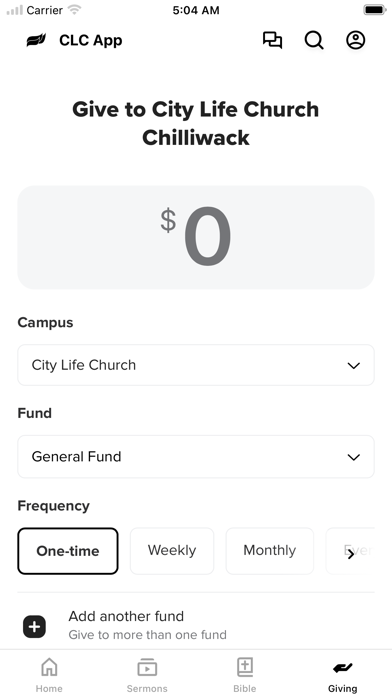Check the battery indicator in the status bar
The height and width of the screenshot is (696, 392).
coord(375,10)
